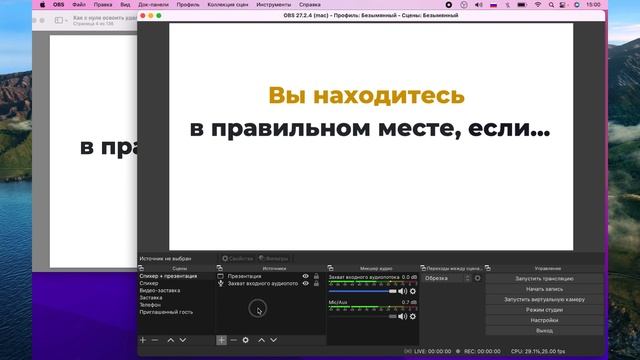This screenshot has width=640, height=360.
Task: Open the Док-панели menu
Action: (153, 5)
